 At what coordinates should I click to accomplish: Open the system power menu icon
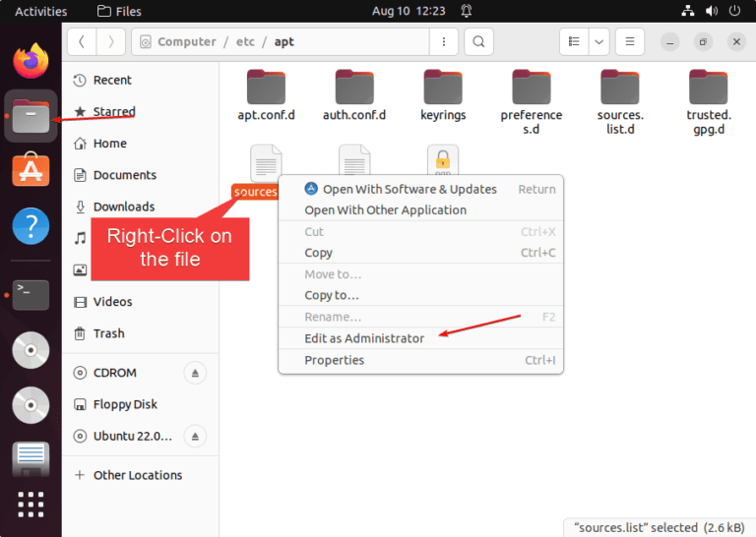pos(734,11)
